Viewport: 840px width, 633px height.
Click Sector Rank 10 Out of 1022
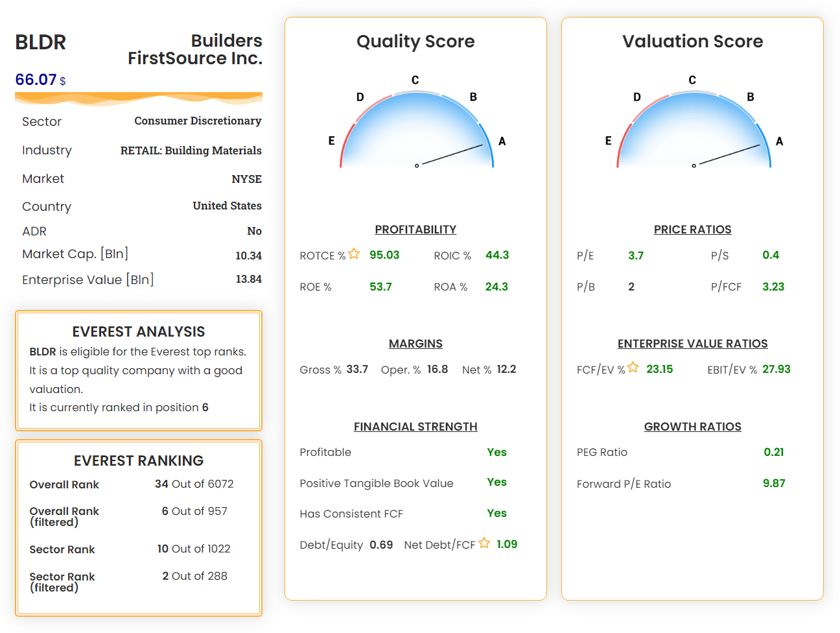pyautogui.click(x=194, y=549)
